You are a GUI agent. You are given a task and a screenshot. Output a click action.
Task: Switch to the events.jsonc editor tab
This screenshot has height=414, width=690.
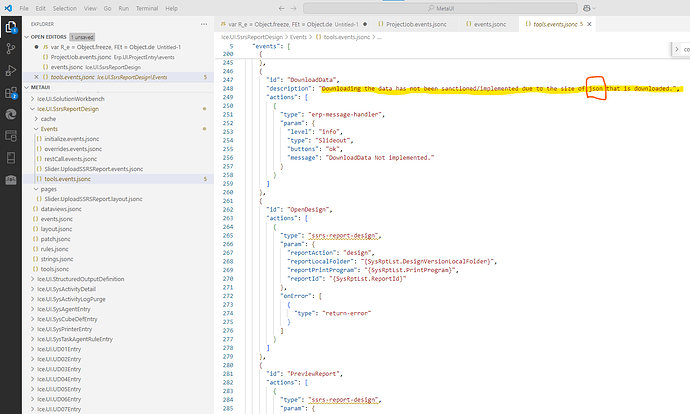[x=489, y=24]
